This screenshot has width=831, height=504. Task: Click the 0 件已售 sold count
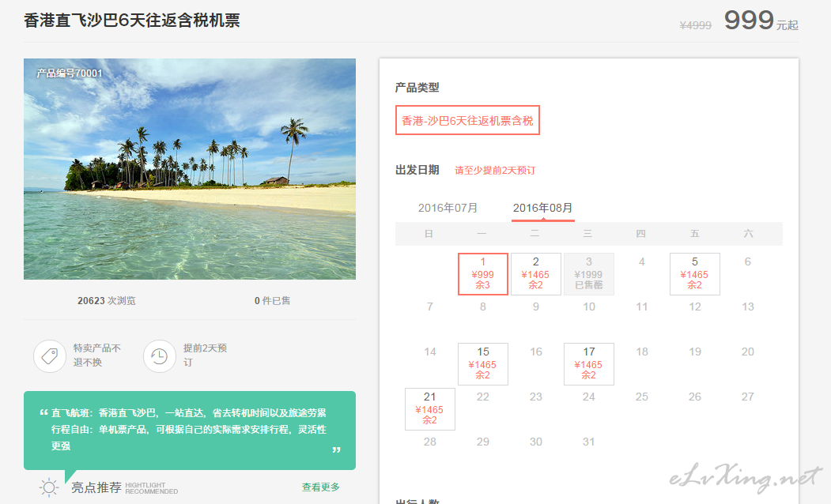[273, 301]
